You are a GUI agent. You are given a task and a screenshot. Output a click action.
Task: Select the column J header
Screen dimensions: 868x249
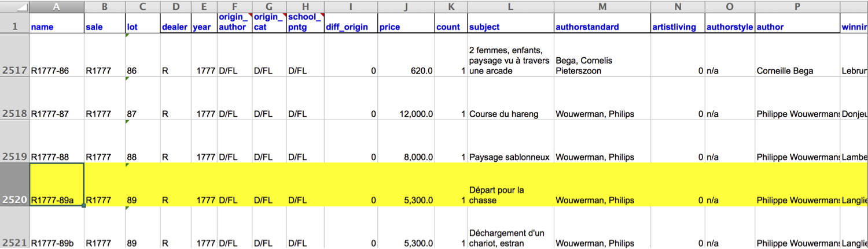pos(406,7)
